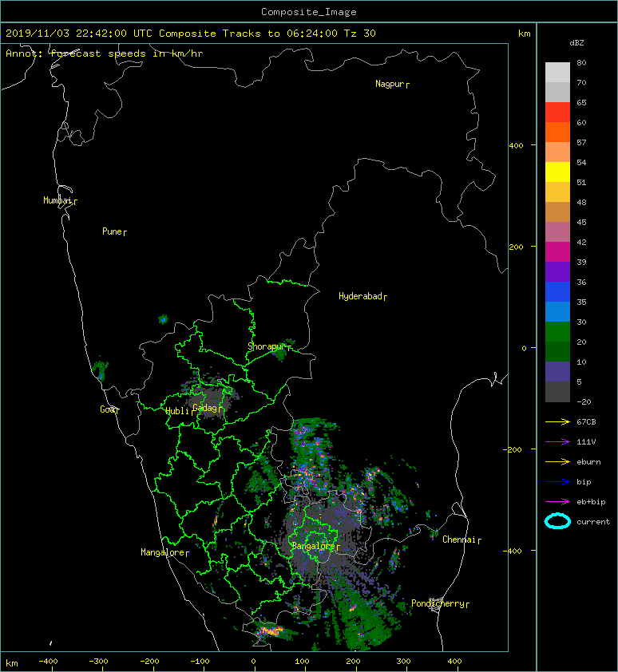618x672 pixels.
Task: Click the 'Annot: forecast speeds in km/hr' text
Action: click(x=105, y=53)
